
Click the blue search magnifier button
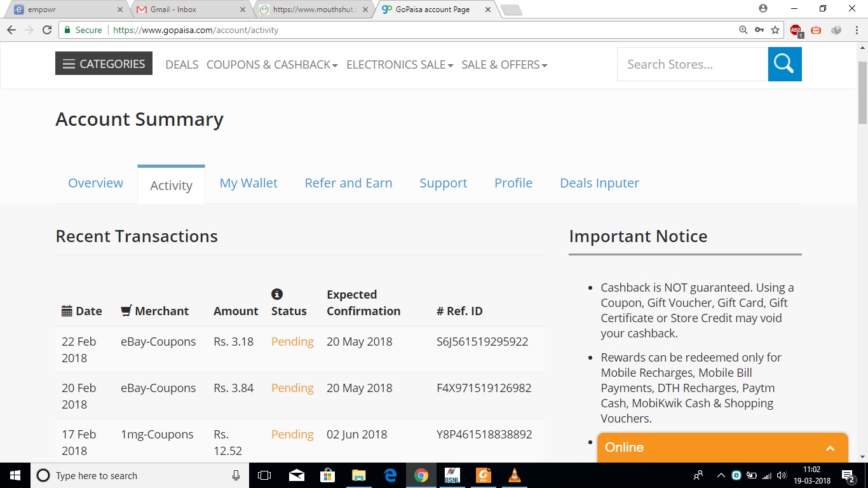(x=784, y=64)
